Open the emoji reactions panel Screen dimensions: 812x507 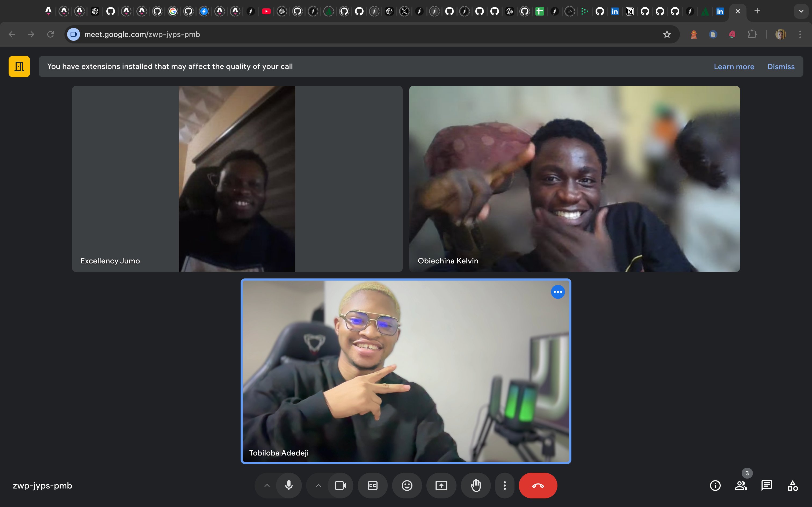[x=407, y=485]
